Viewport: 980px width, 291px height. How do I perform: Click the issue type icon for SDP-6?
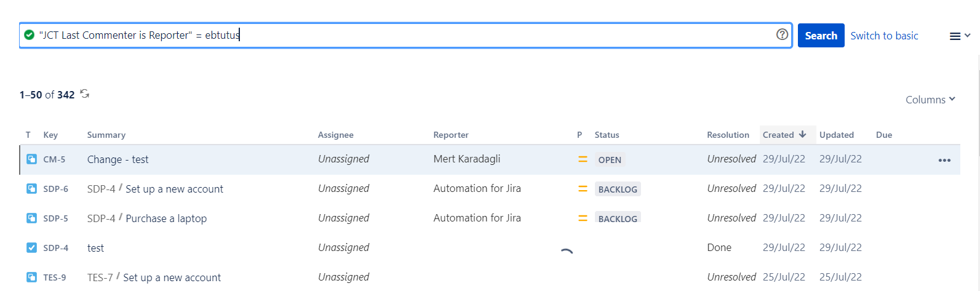[x=31, y=189]
